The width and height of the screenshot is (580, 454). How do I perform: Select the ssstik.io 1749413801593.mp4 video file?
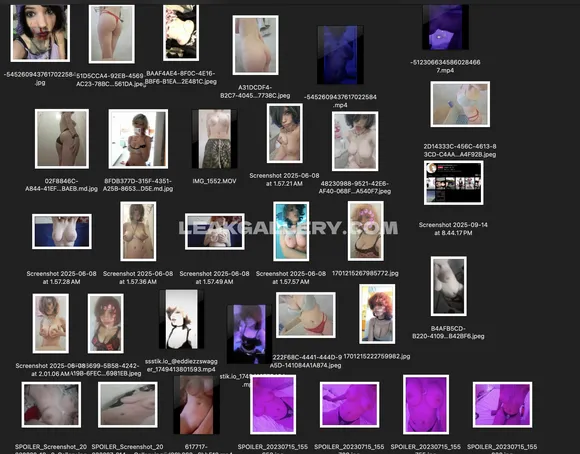181,319
